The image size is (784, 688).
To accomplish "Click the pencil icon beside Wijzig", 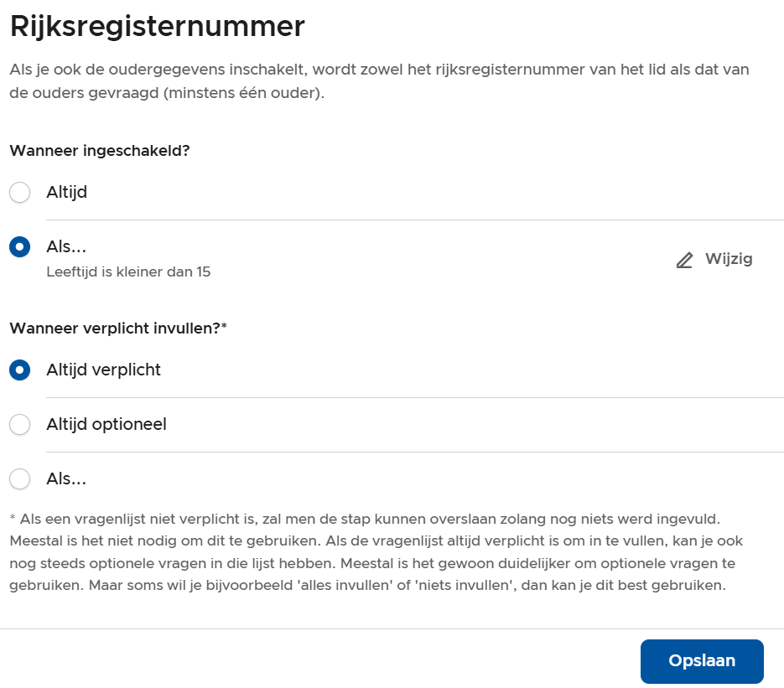I will click(685, 260).
